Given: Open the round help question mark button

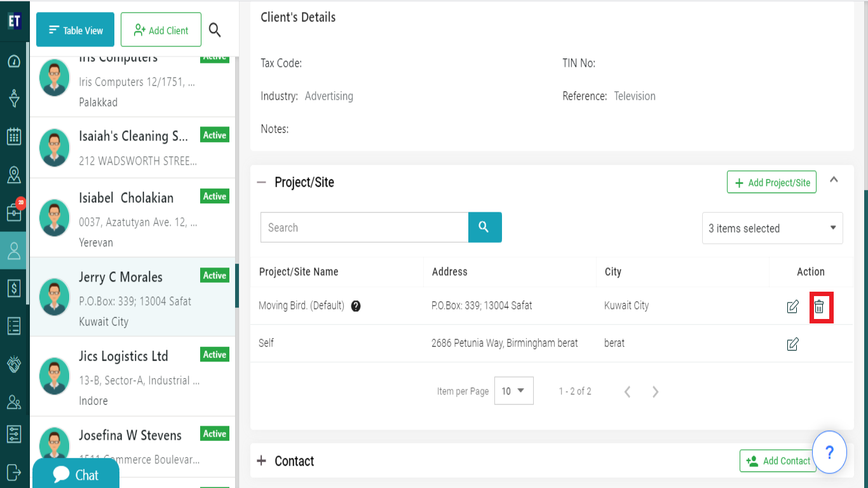Looking at the screenshot, I should (x=829, y=452).
